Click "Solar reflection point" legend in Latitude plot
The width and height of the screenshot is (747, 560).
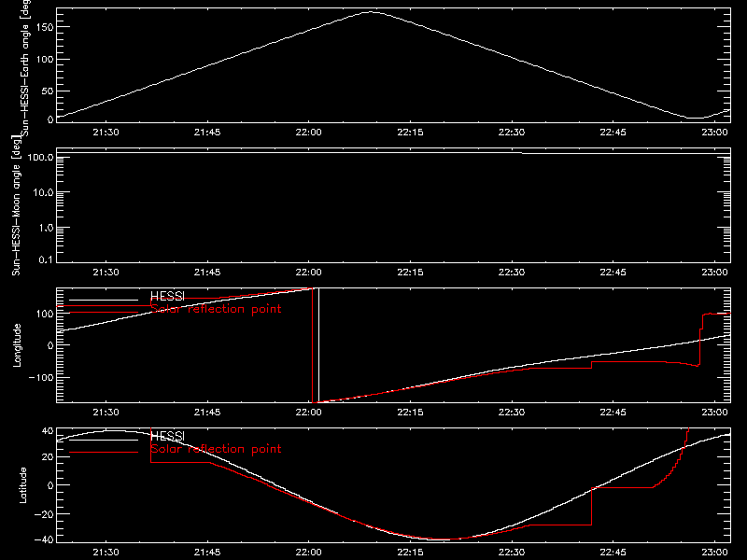pos(216,449)
